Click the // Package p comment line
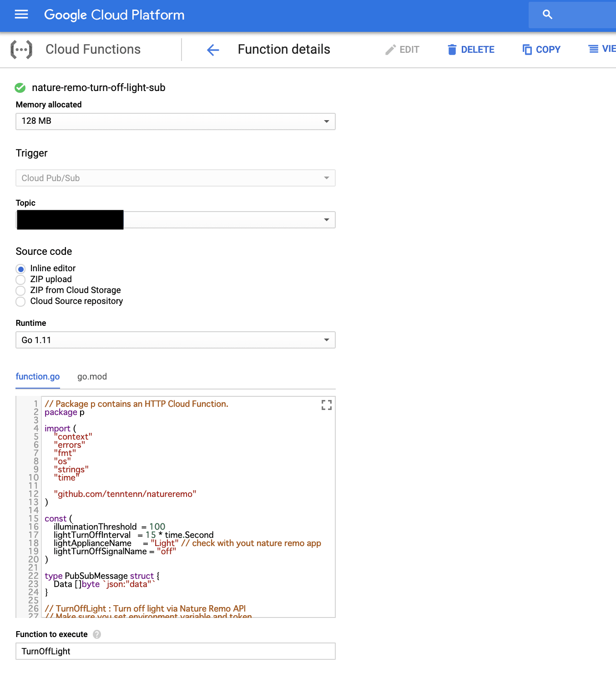Image resolution: width=616 pixels, height=678 pixels. (x=136, y=404)
